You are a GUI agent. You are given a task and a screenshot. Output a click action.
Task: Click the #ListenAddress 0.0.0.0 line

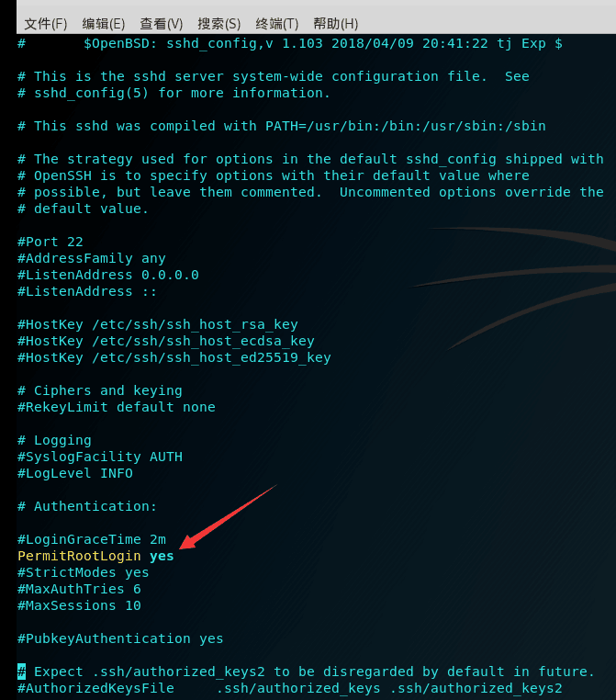pos(108,275)
